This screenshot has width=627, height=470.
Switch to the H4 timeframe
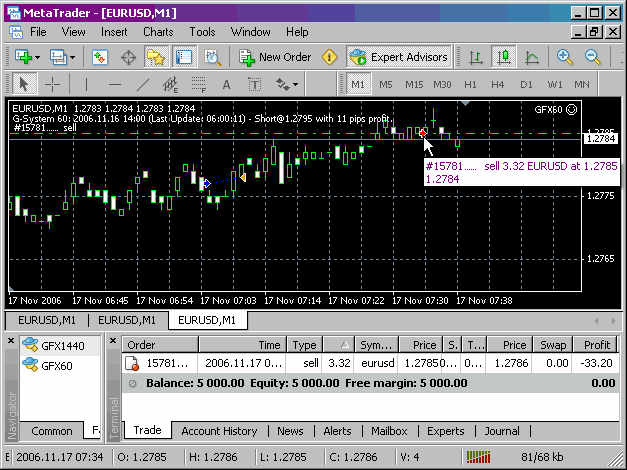[498, 84]
